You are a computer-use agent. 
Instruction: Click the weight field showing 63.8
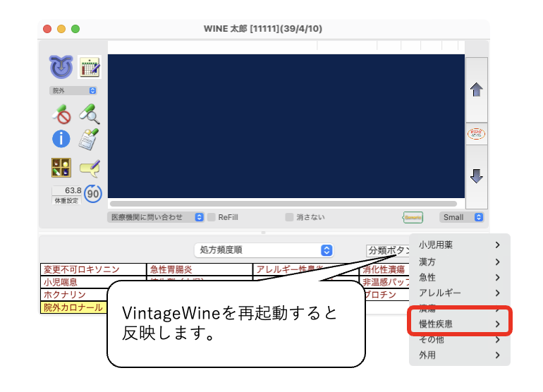[67, 190]
